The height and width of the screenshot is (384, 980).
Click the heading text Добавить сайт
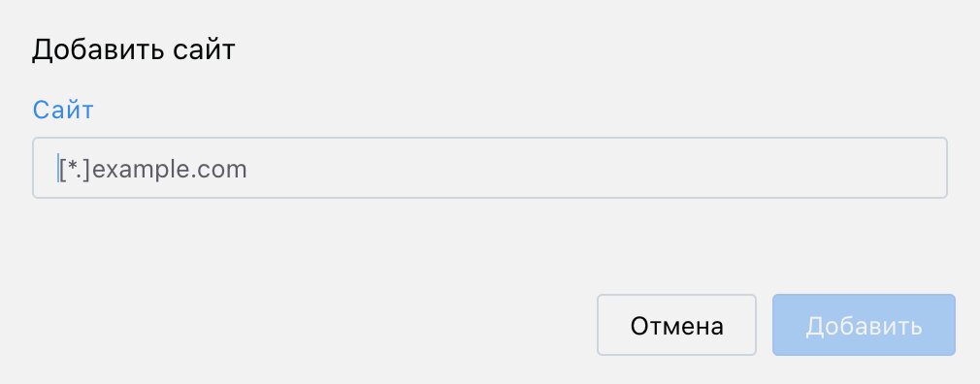tap(133, 50)
